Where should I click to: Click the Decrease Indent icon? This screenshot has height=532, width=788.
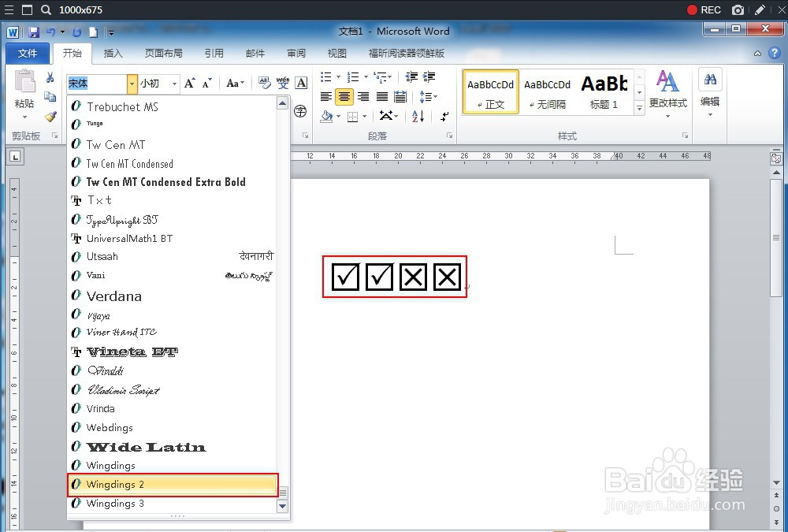[x=411, y=77]
